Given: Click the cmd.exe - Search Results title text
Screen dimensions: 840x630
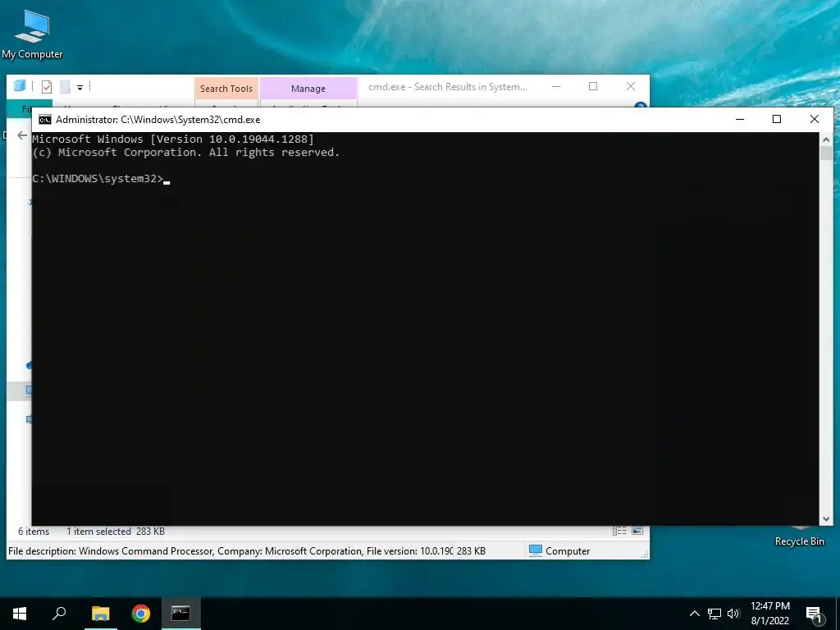Looking at the screenshot, I should tap(448, 87).
